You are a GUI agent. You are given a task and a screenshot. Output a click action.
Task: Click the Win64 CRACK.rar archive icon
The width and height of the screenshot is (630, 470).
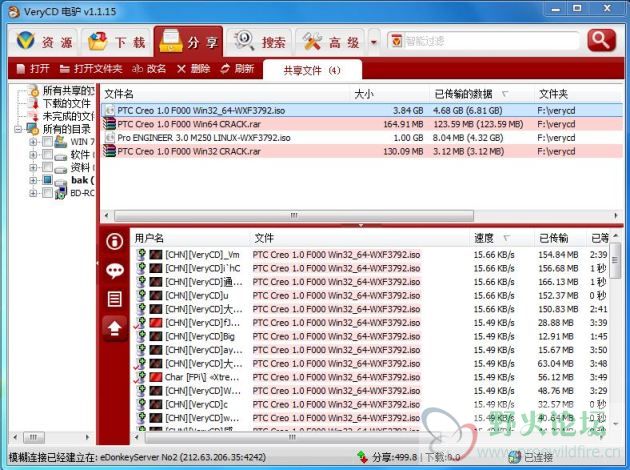pos(109,124)
